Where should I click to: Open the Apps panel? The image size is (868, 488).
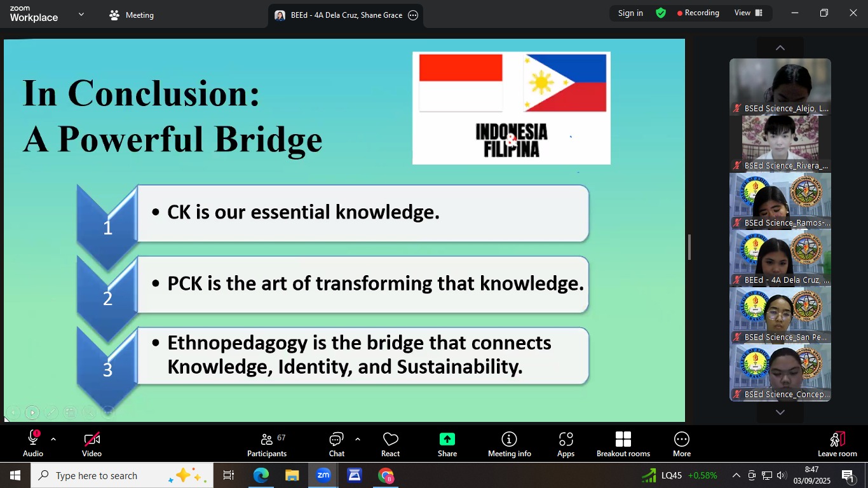(x=566, y=444)
